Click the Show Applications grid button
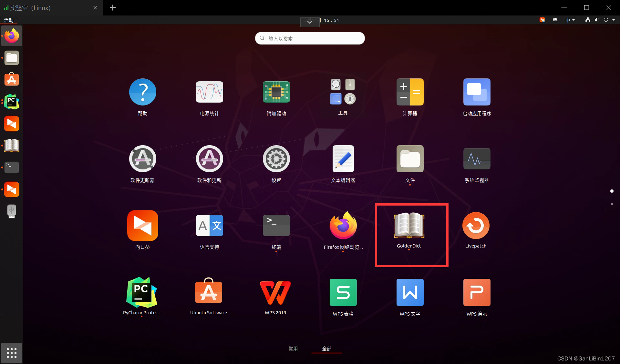 click(x=12, y=353)
